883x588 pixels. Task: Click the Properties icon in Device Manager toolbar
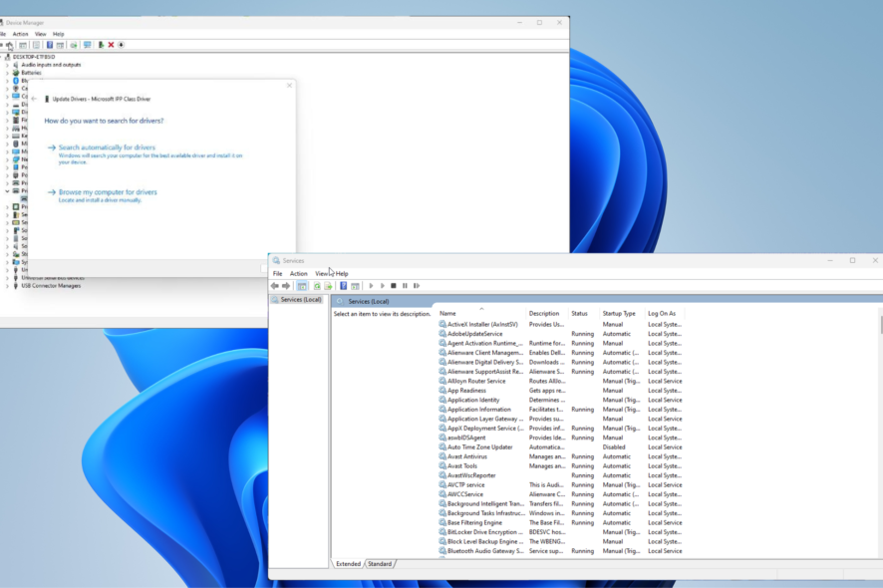pyautogui.click(x=36, y=45)
